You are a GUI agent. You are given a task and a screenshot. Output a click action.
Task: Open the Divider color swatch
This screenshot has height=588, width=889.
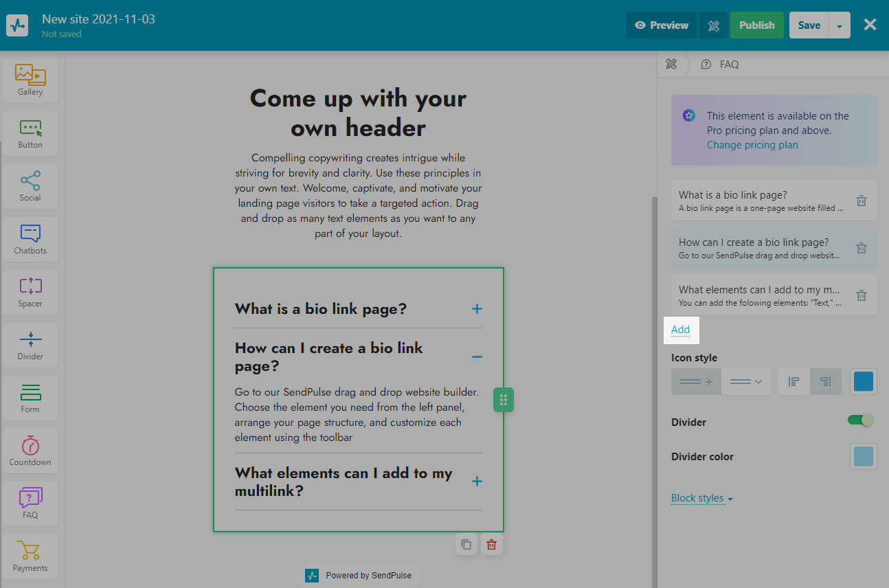(x=864, y=456)
